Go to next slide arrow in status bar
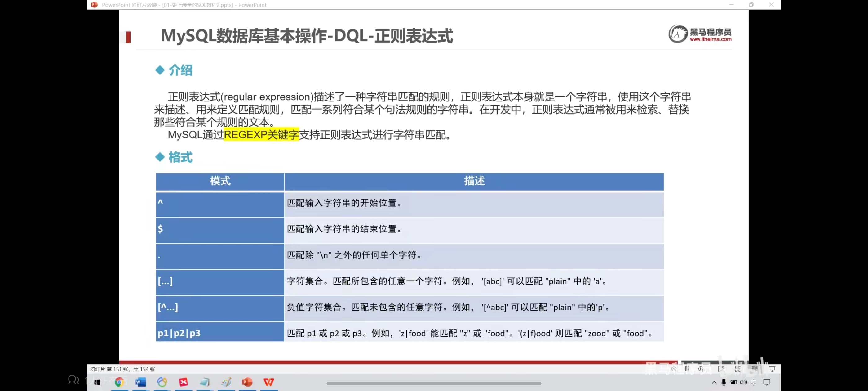This screenshot has height=391, width=868. [701, 369]
